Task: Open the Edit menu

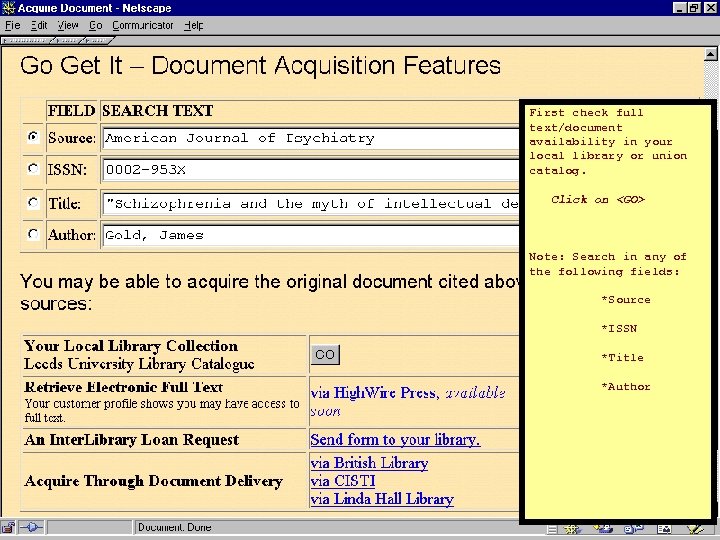Action: 39,25
